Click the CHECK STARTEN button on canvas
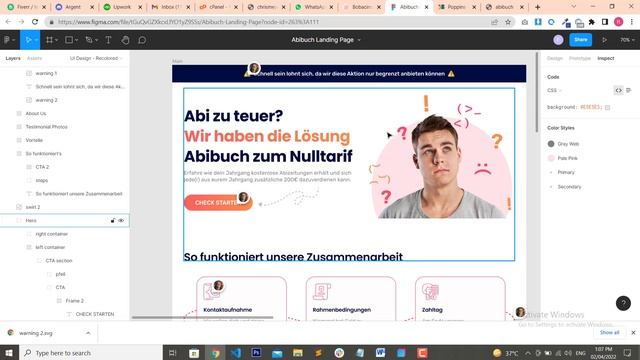The width and height of the screenshot is (640, 360). tap(218, 203)
